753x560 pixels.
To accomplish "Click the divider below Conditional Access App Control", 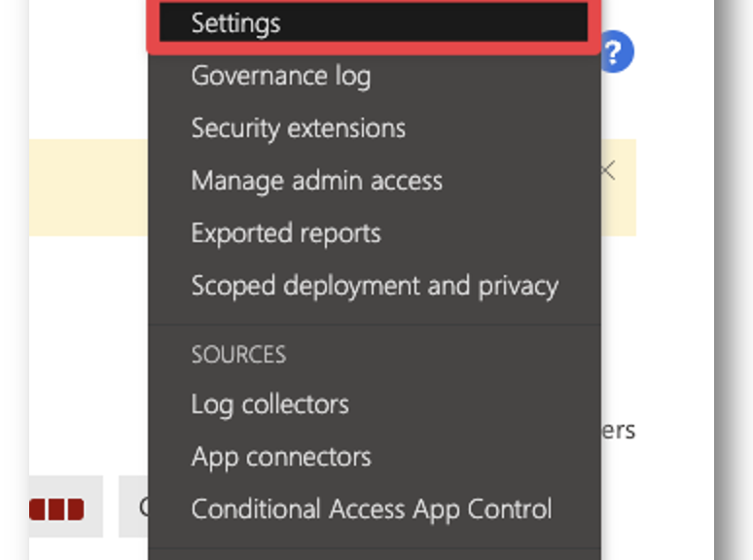I will tap(375, 547).
